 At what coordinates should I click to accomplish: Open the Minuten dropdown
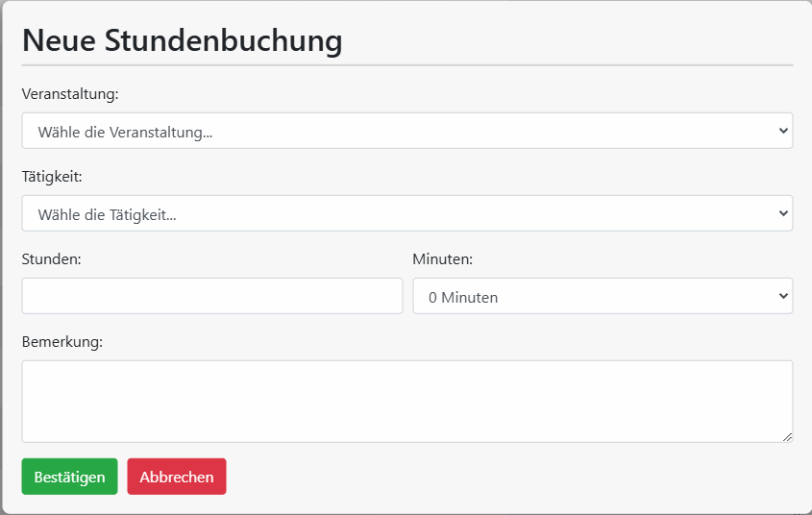tap(603, 296)
